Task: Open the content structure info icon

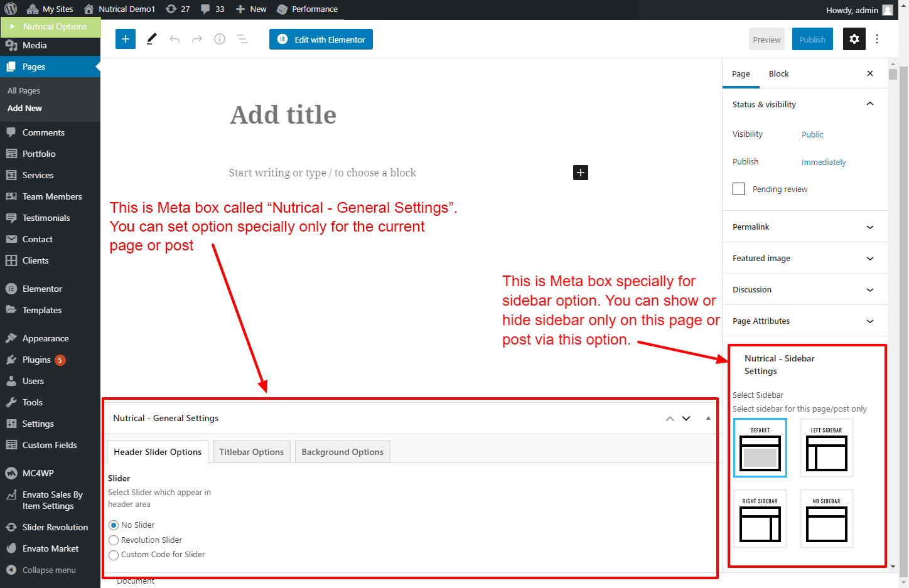Action: 220,39
